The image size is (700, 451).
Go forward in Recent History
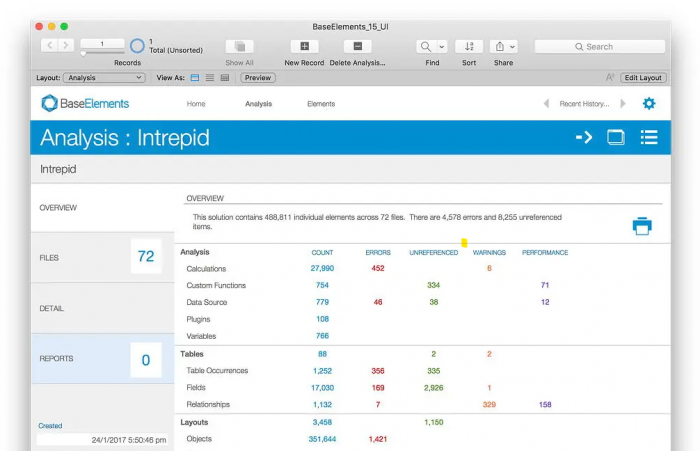623,104
